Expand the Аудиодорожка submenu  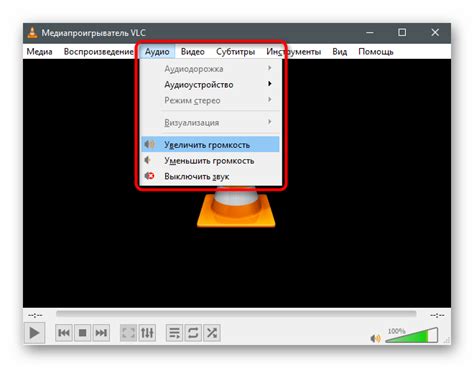click(210, 69)
